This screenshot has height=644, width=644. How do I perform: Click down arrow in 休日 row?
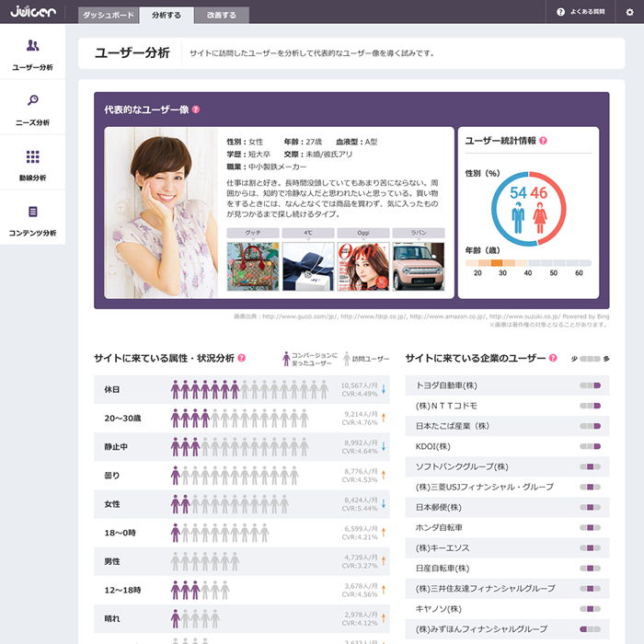(384, 389)
